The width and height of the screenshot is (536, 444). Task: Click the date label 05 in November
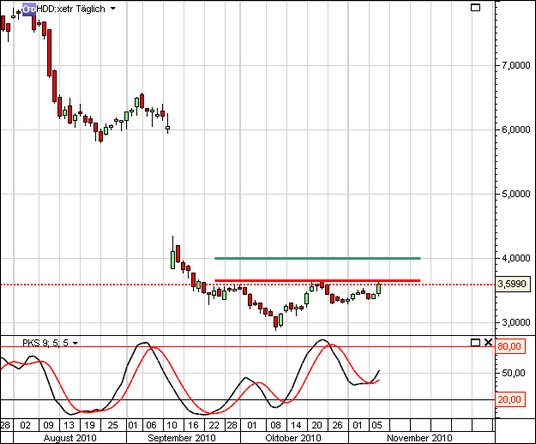click(x=376, y=425)
